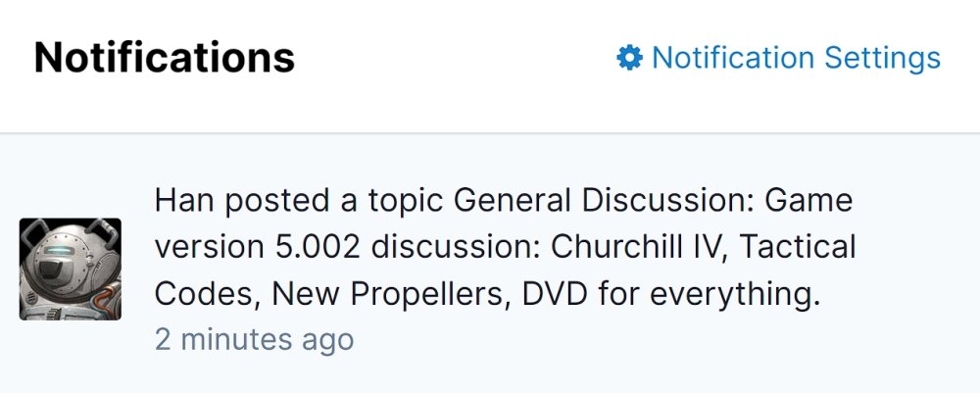980x393 pixels.
Task: Click the Notifications heading
Action: [x=165, y=58]
